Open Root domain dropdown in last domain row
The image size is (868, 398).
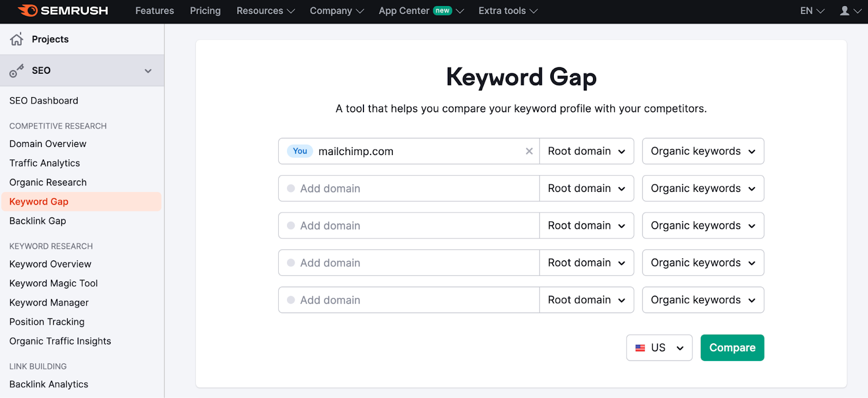pos(586,300)
